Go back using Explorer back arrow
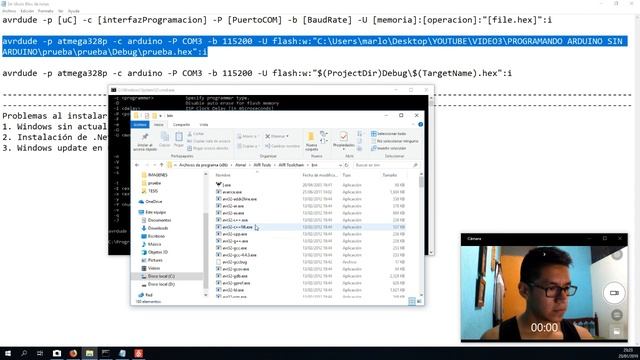The height and width of the screenshot is (360, 640). [137, 165]
